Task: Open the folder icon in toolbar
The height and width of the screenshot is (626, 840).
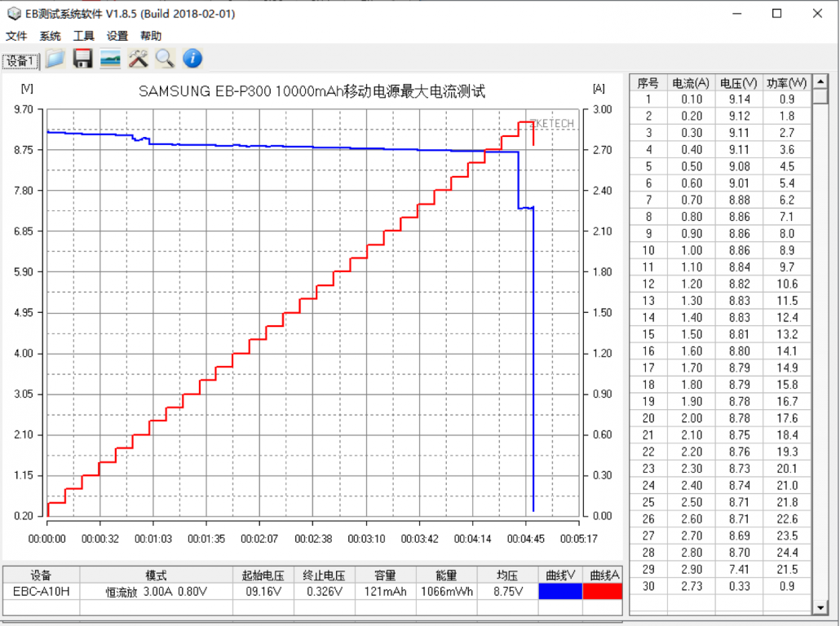Action: [x=55, y=59]
